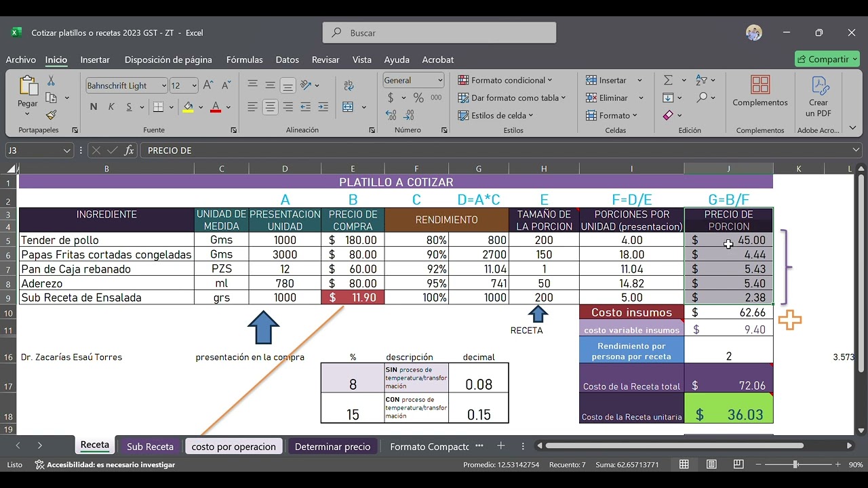868x488 pixels.
Task: Click the horizontal scrollbar
Action: pyautogui.click(x=674, y=445)
